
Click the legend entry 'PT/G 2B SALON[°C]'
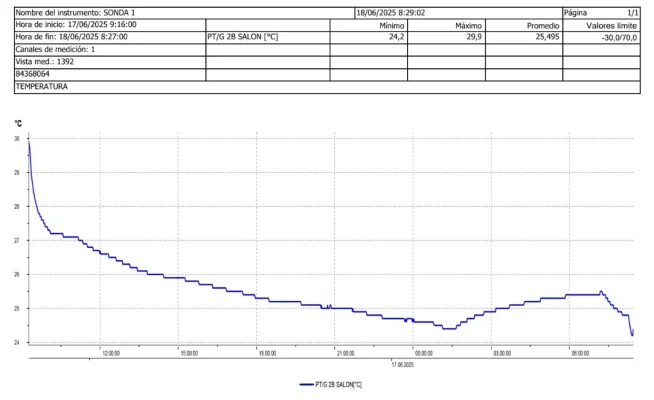[x=338, y=385]
